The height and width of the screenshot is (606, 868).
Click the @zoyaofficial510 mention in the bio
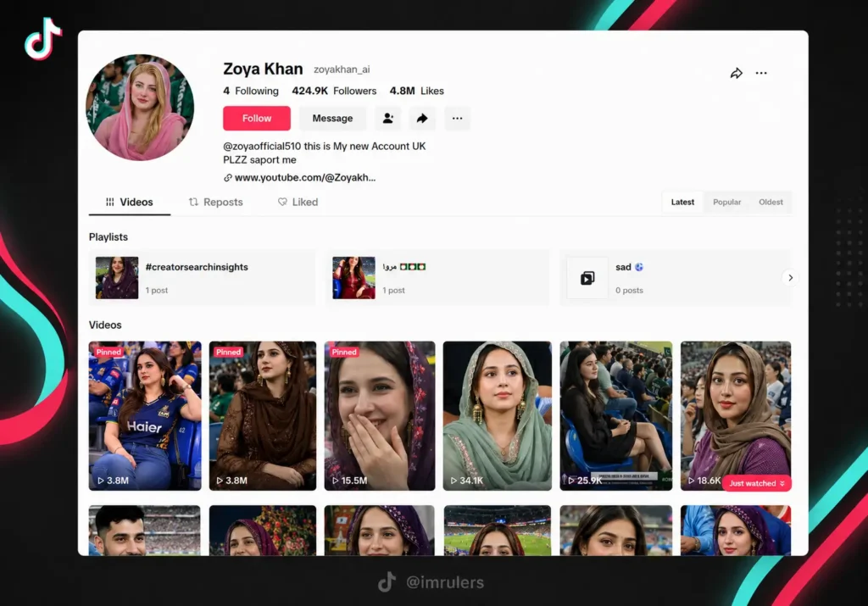point(262,146)
